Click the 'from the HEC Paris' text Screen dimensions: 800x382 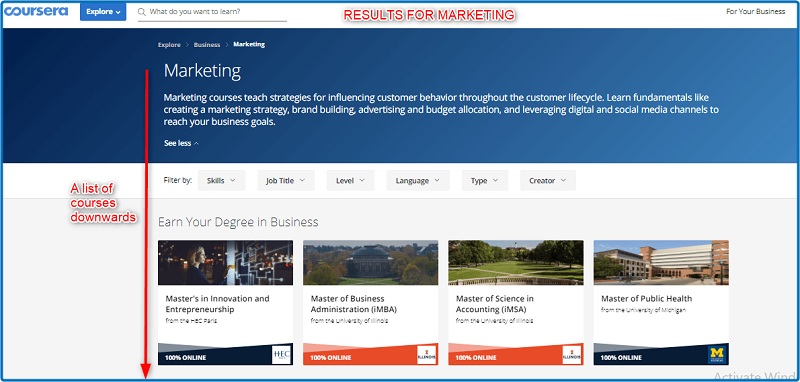[191, 321]
